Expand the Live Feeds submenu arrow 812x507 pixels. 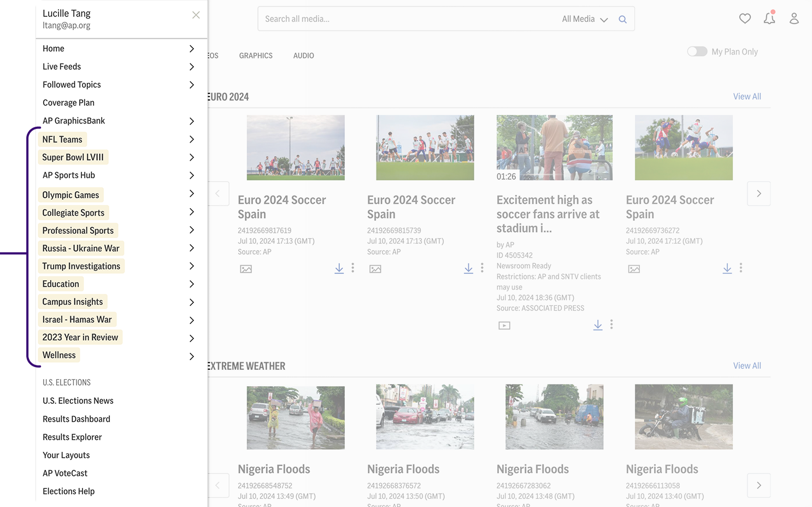[192, 67]
